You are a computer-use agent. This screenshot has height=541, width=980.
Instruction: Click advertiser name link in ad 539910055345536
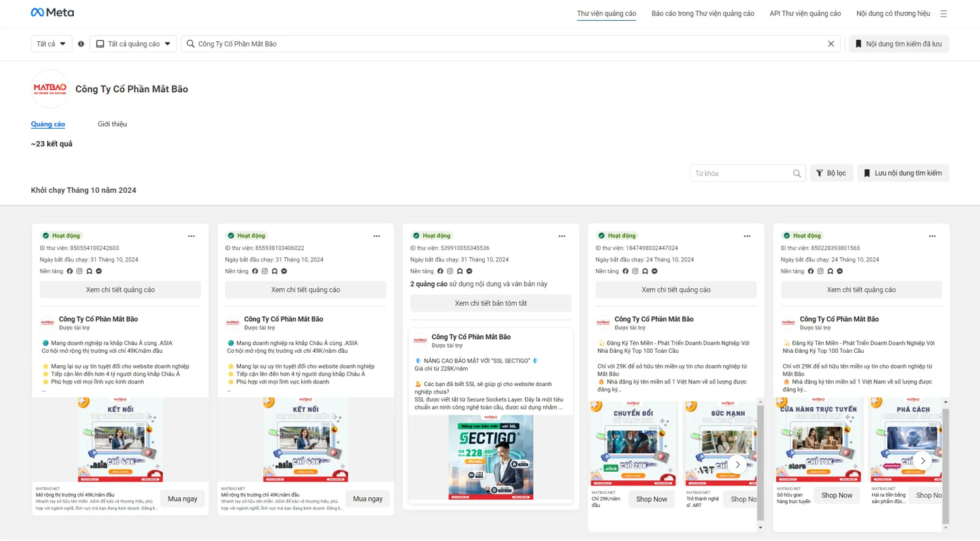tap(471, 336)
